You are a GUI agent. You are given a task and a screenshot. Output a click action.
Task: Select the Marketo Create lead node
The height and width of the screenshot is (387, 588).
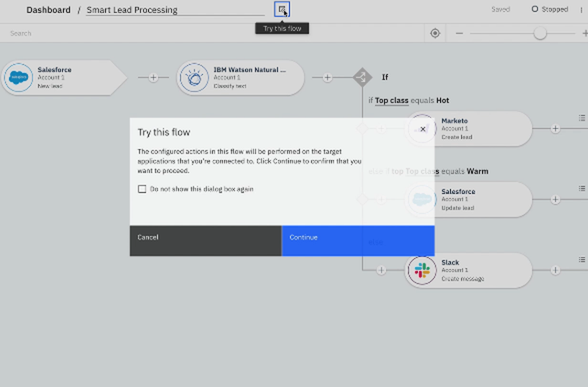pyautogui.click(x=468, y=129)
